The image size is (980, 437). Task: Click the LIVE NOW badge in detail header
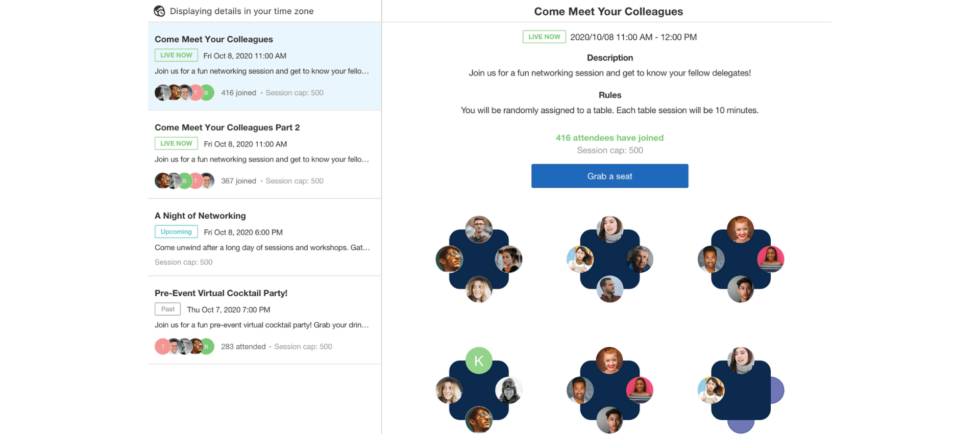(544, 37)
